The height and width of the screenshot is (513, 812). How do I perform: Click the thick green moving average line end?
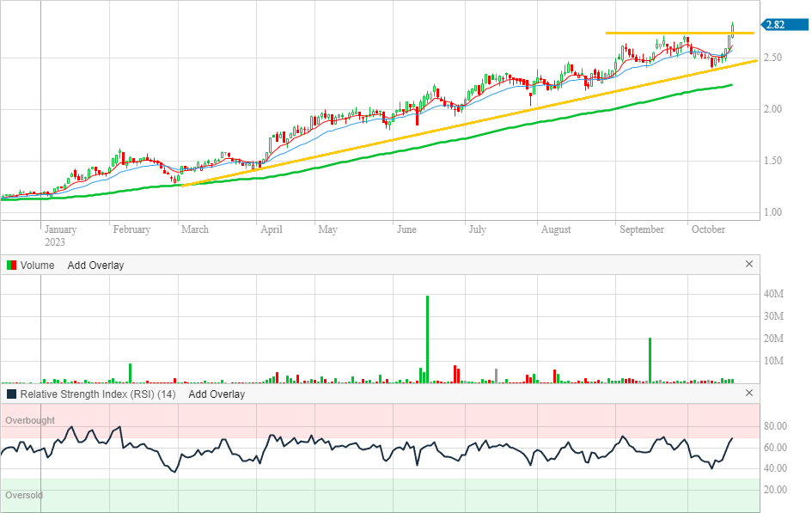(730, 85)
